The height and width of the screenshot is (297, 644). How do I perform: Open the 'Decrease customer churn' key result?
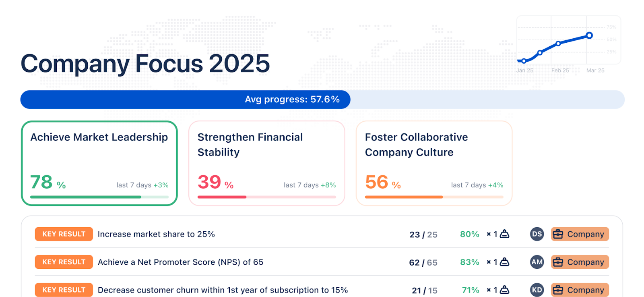[x=223, y=290]
